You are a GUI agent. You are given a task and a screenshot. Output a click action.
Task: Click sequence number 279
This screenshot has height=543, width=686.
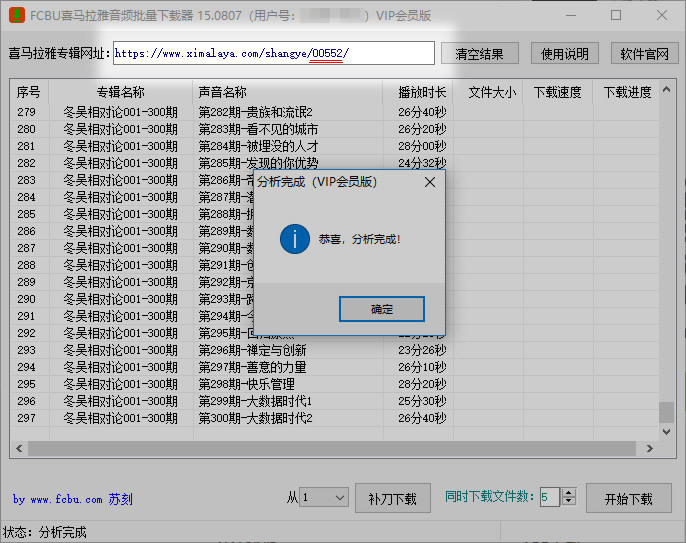tap(26, 112)
